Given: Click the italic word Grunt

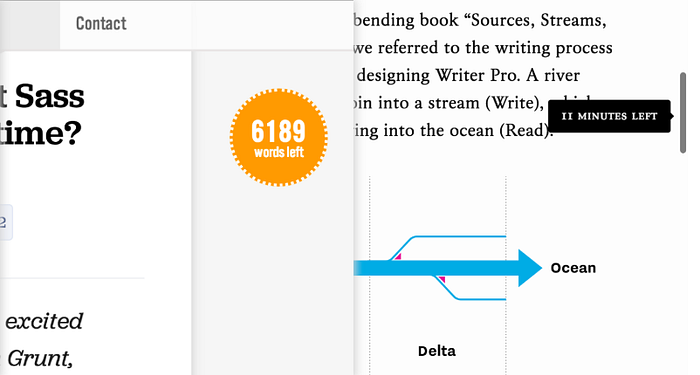Looking at the screenshot, I should [40, 358].
